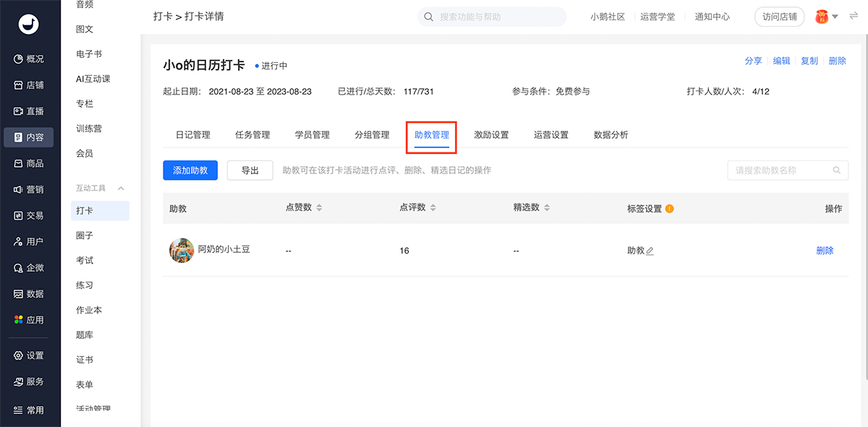Click the pencil edit icon beside 助教 tag
This screenshot has width=868, height=427.
650,251
